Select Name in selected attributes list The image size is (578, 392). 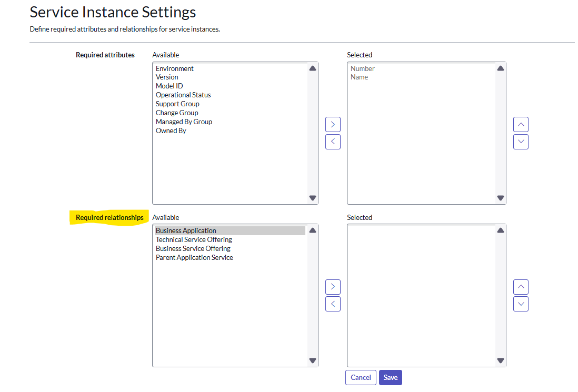pyautogui.click(x=360, y=77)
